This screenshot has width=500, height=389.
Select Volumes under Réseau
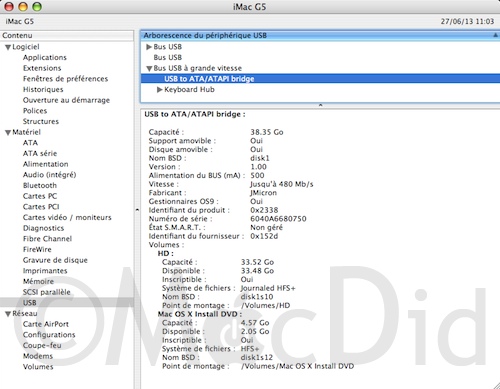[x=38, y=367]
